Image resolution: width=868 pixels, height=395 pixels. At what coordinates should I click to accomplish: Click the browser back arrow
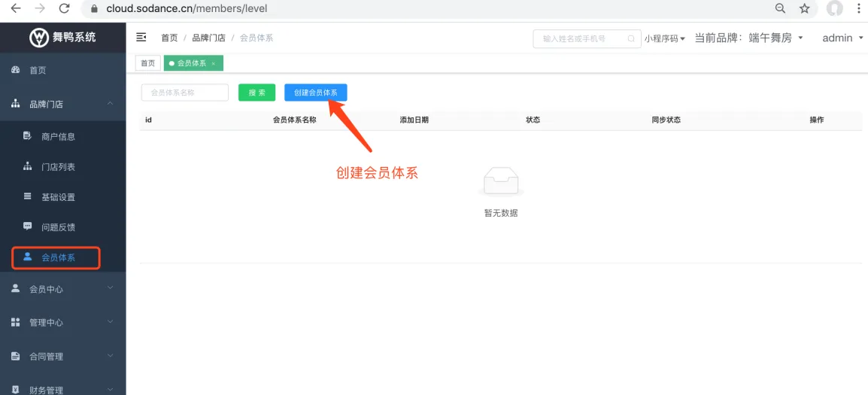(16, 9)
